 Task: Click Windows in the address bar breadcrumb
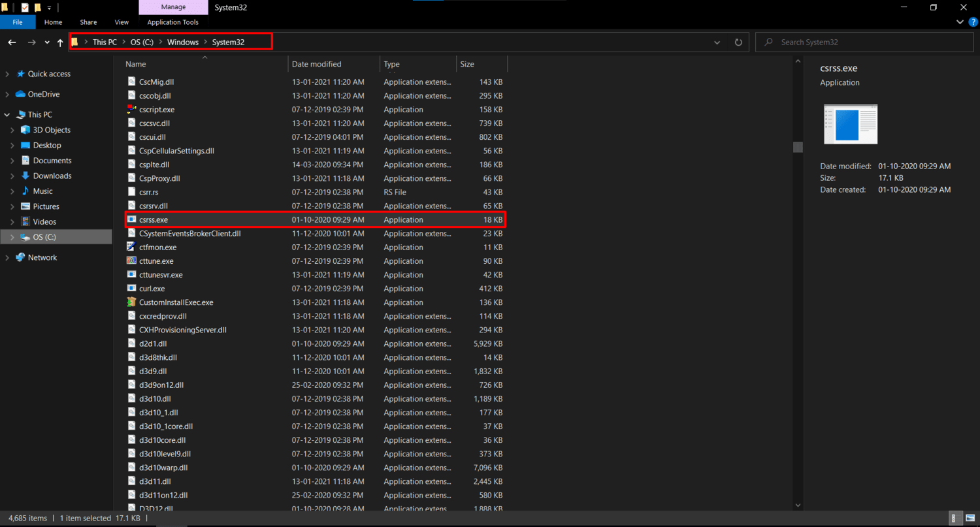[x=183, y=42]
